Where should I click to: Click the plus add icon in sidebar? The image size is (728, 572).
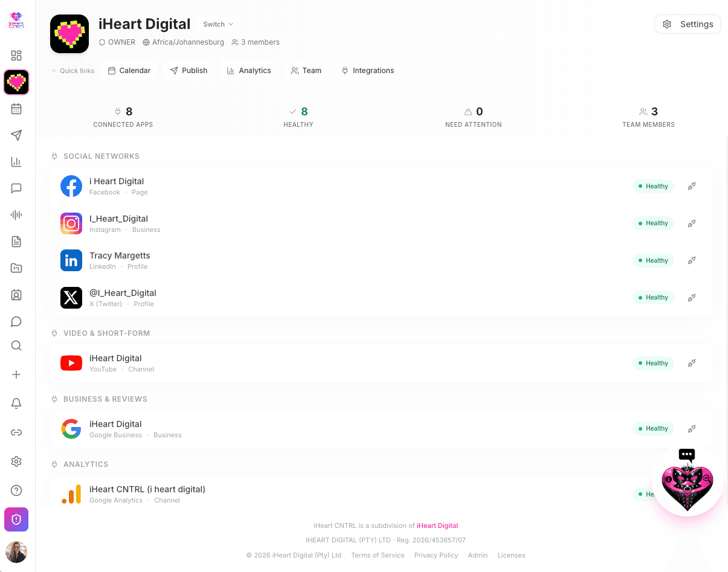point(16,374)
